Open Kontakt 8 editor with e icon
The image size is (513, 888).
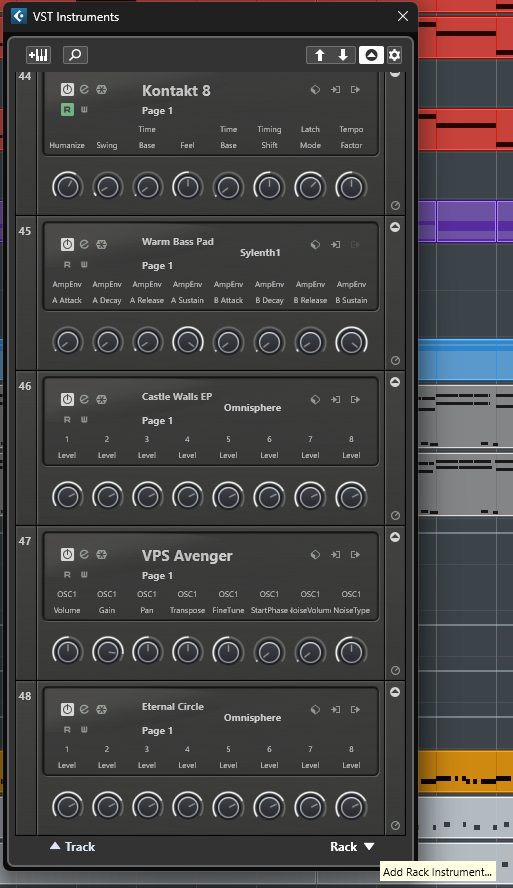[x=84, y=89]
